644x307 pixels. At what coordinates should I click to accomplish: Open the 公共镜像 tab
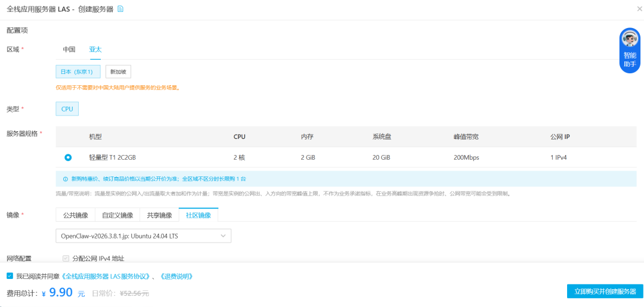click(x=76, y=215)
